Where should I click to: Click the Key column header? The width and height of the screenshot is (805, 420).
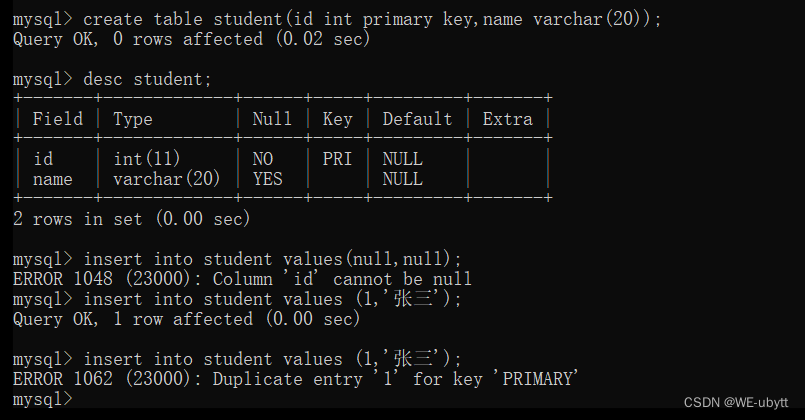(x=337, y=119)
